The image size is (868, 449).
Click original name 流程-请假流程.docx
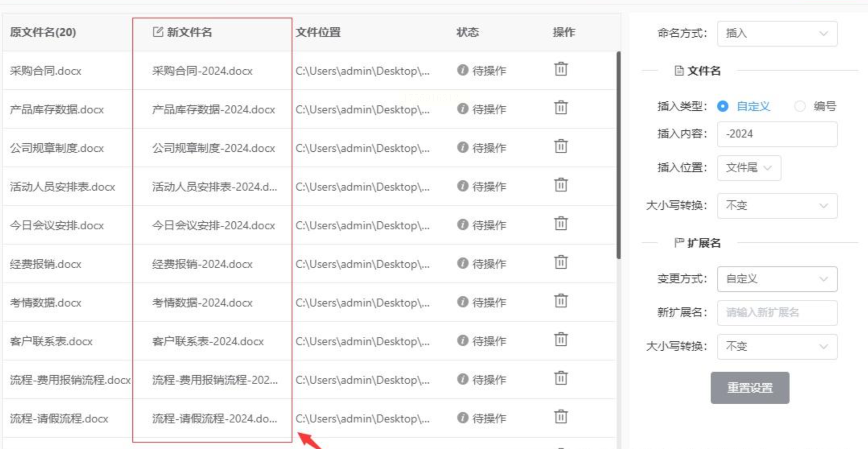click(59, 418)
